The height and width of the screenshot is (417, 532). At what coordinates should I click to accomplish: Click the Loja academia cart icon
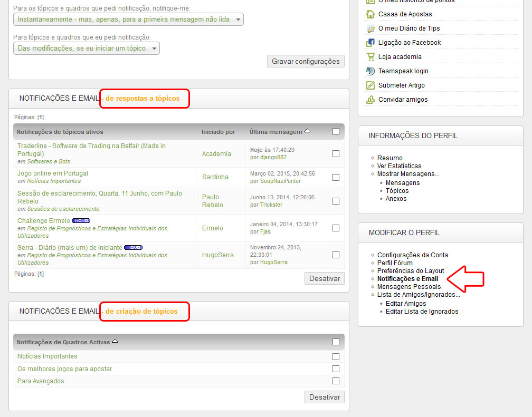pyautogui.click(x=370, y=57)
